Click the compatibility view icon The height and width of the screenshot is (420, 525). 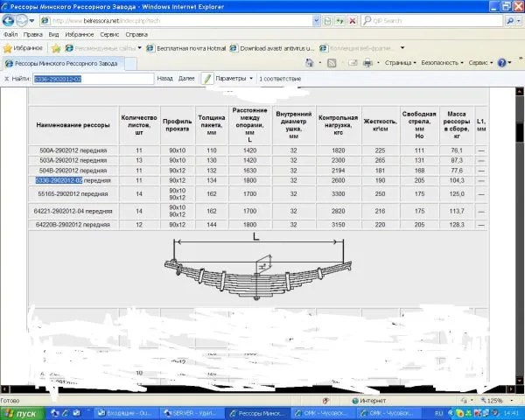(328, 21)
